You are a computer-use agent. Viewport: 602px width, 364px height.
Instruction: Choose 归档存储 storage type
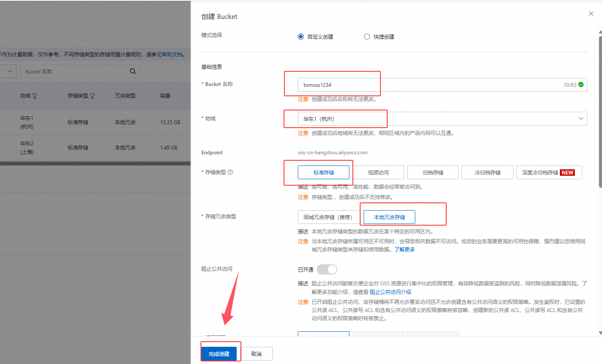[x=433, y=172]
